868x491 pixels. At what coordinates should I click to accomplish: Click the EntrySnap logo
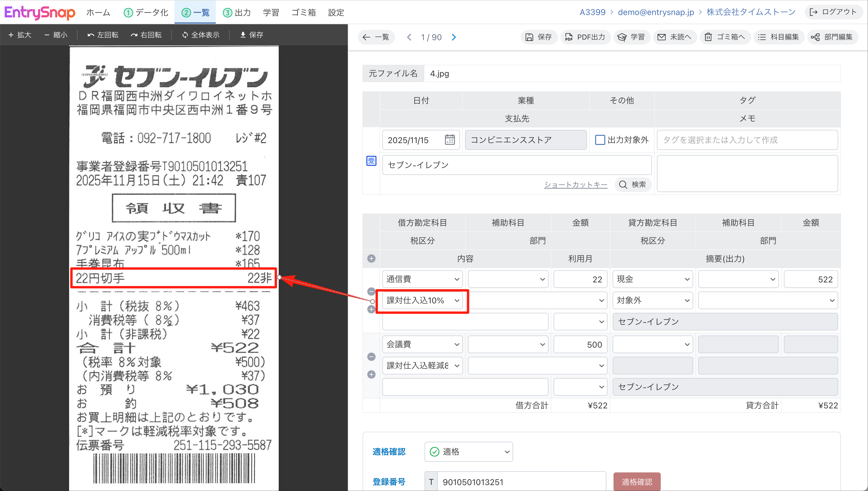tap(40, 12)
